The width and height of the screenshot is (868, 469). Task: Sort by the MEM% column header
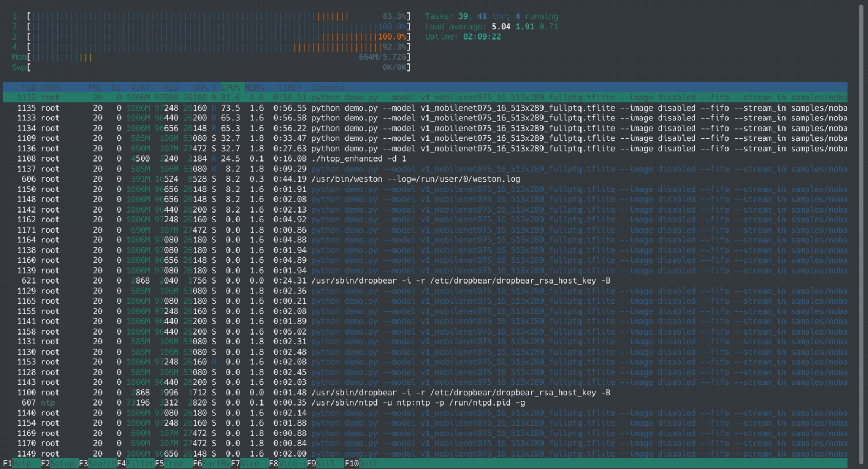click(254, 88)
